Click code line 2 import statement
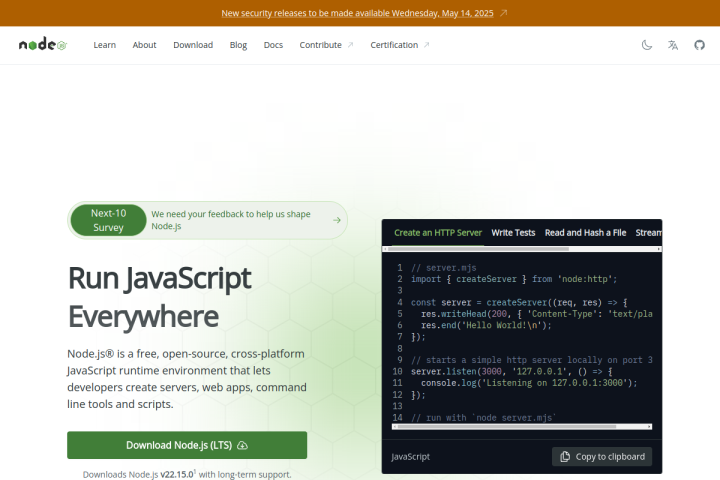The height and width of the screenshot is (480, 720). [x=514, y=279]
